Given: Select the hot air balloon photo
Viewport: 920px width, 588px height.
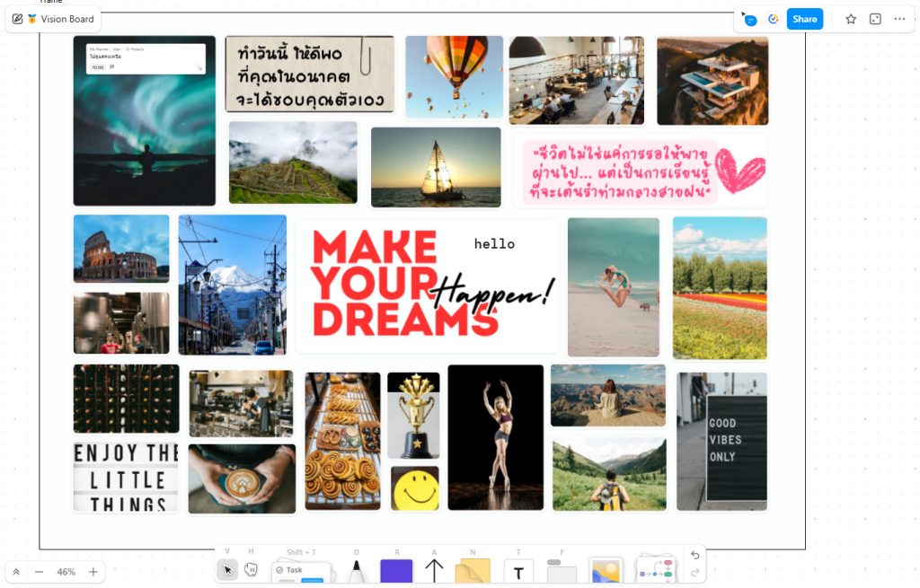Looking at the screenshot, I should pos(454,77).
